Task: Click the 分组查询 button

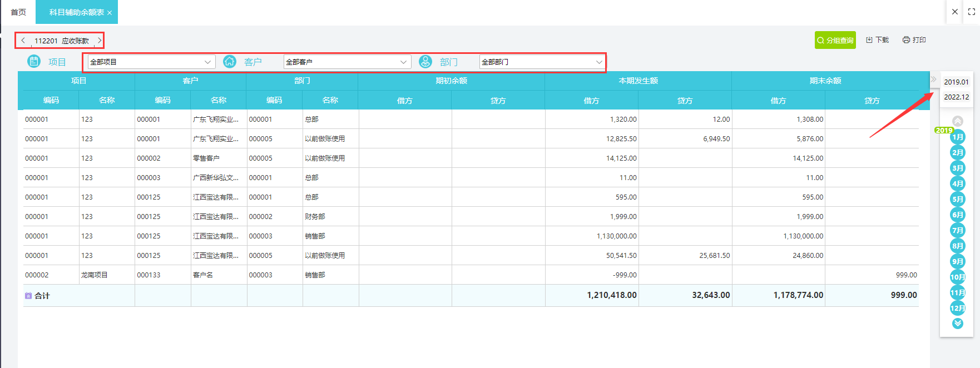Action: pos(835,40)
